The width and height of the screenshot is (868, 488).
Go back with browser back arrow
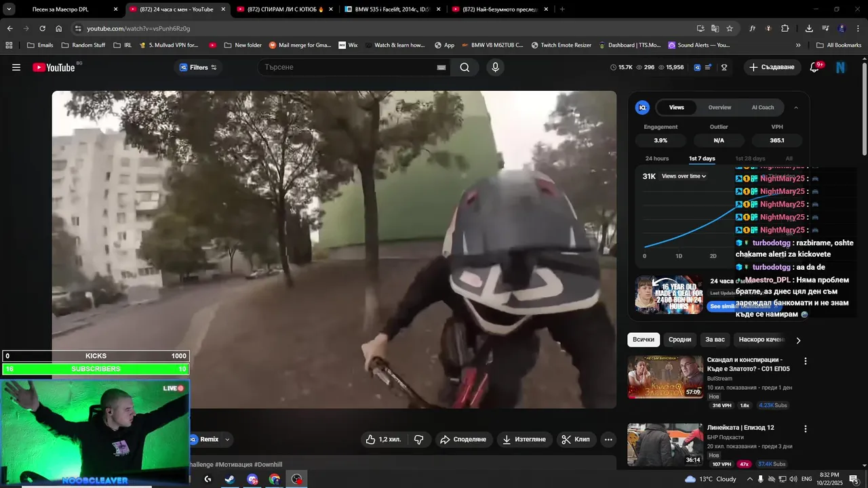click(x=9, y=28)
